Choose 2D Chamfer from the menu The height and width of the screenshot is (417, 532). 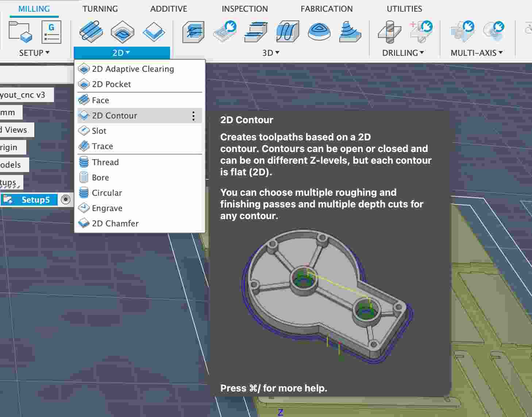click(x=140, y=223)
